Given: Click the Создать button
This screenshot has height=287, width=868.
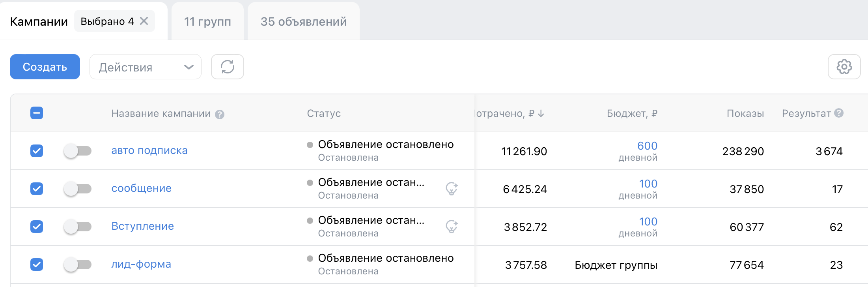Looking at the screenshot, I should pos(45,67).
